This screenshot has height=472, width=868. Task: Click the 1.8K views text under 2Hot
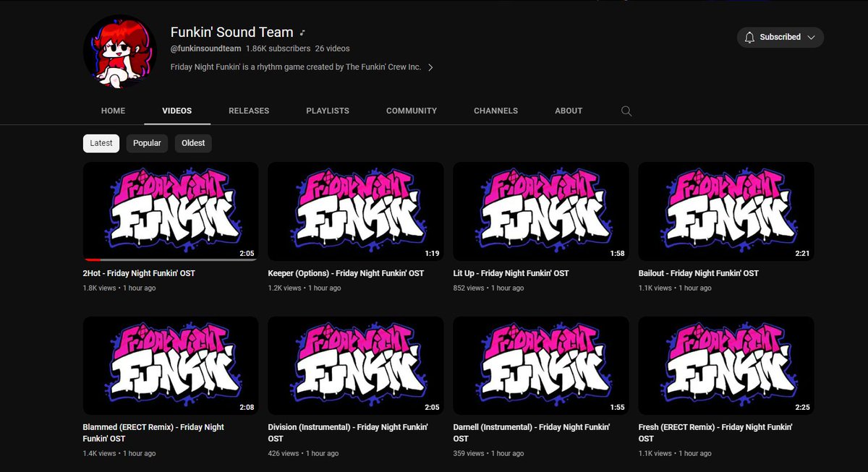coord(99,288)
